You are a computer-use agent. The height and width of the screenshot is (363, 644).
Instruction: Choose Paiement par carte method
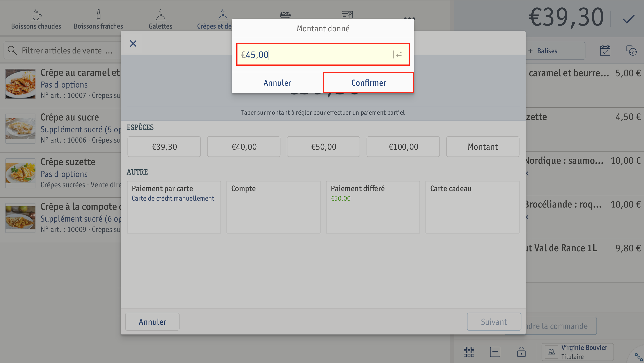point(174,207)
